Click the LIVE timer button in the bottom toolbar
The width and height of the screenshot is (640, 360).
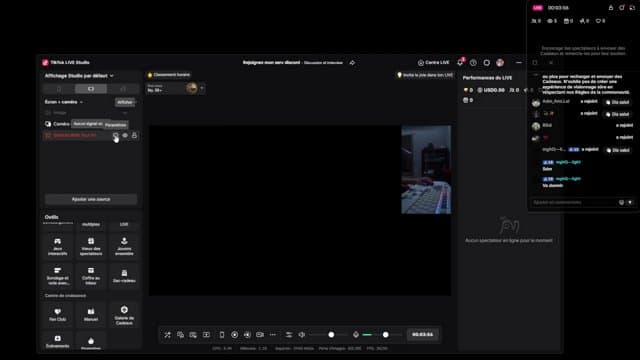422,335
